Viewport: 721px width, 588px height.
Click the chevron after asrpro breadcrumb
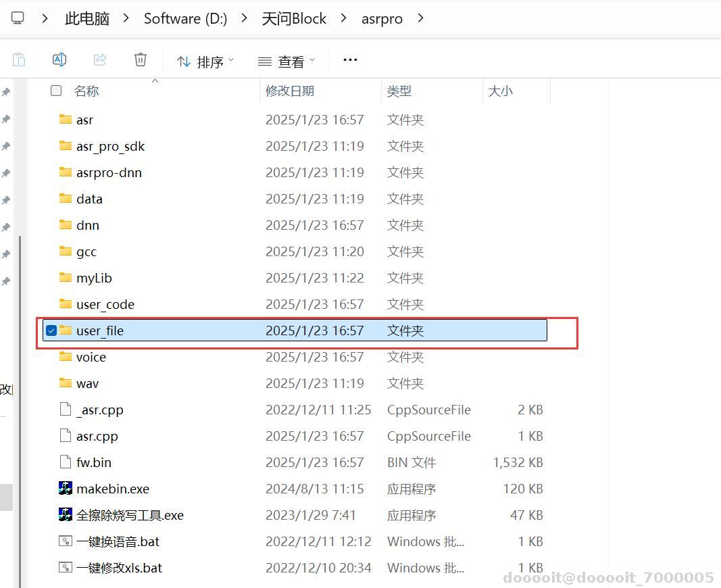420,19
